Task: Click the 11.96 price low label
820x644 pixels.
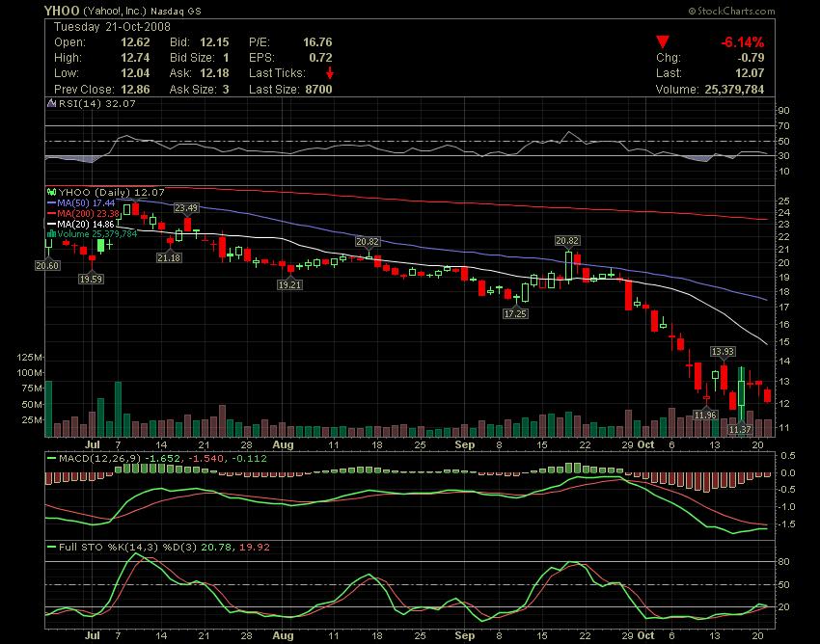Action: point(705,416)
